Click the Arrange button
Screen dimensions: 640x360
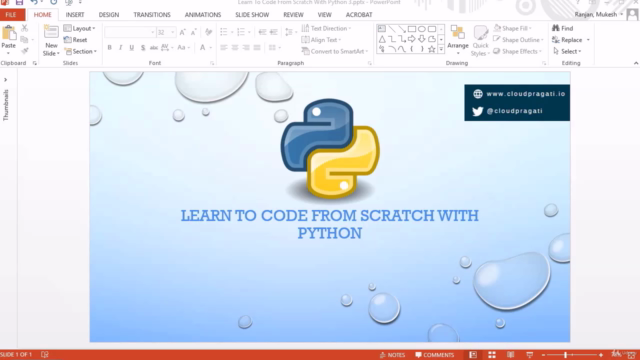tap(458, 40)
